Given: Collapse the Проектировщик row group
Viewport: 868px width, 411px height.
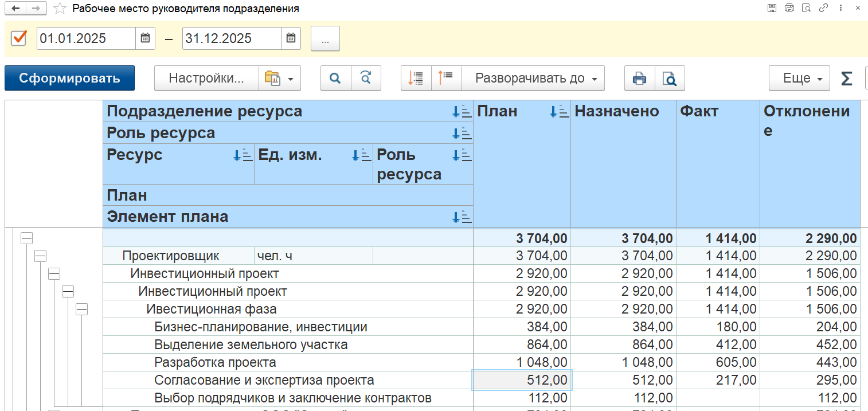Looking at the screenshot, I should pos(40,256).
